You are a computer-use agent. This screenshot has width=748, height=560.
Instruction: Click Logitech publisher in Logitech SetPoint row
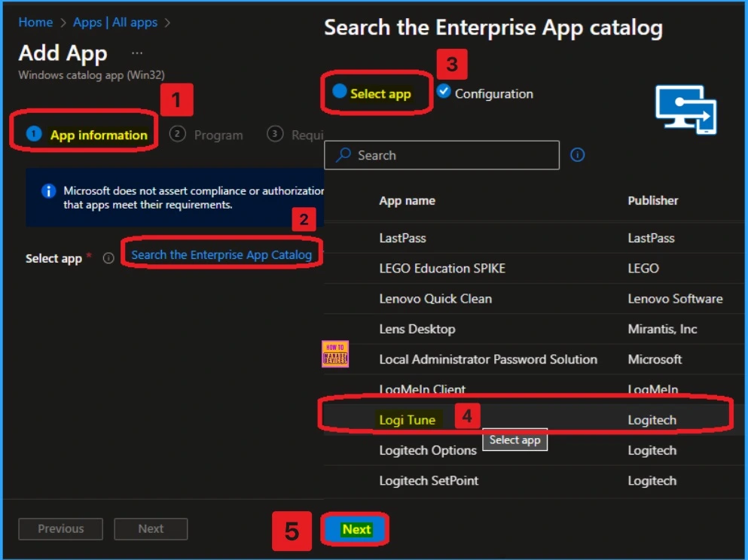point(652,480)
